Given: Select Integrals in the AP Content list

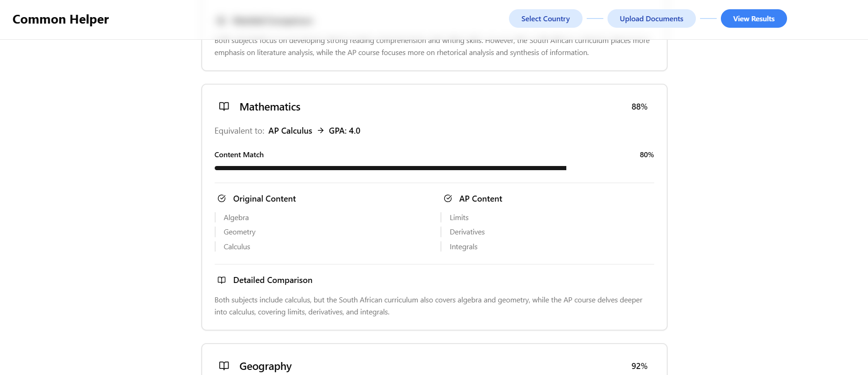Looking at the screenshot, I should (x=464, y=247).
